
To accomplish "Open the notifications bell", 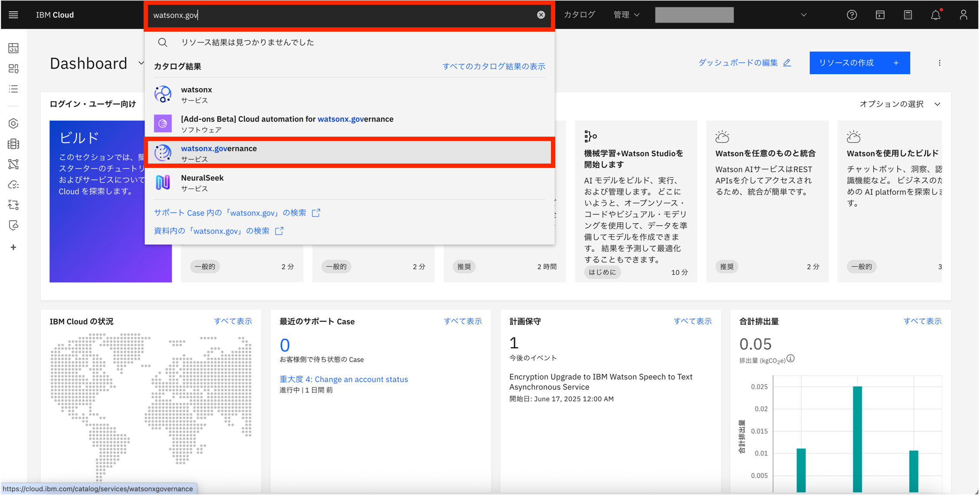I will point(936,15).
